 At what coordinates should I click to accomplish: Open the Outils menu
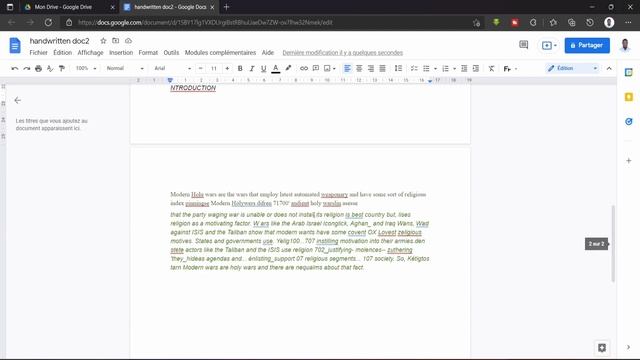[171, 53]
